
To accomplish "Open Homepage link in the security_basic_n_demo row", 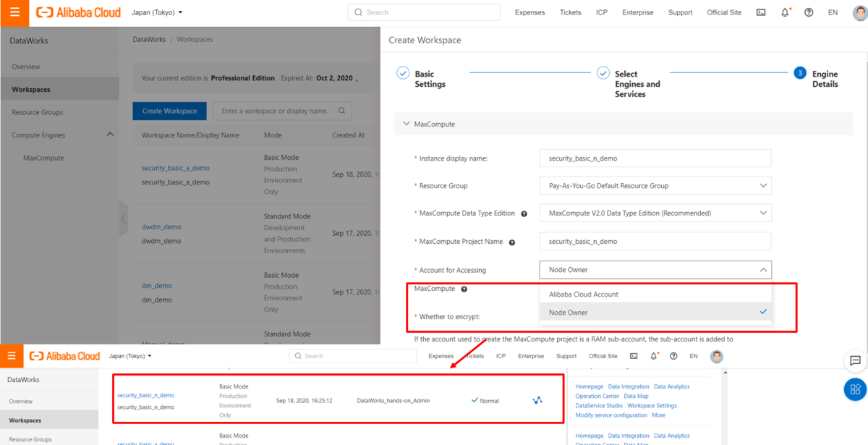I will [590, 386].
